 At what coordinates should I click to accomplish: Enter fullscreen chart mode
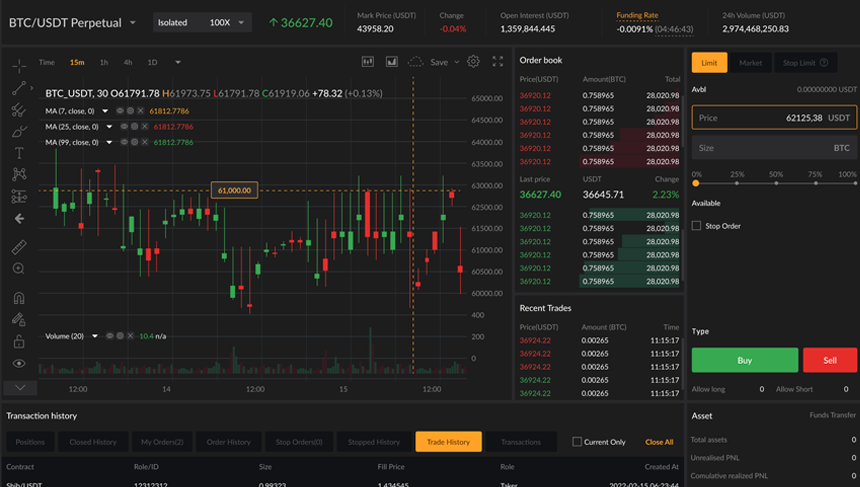pos(497,62)
